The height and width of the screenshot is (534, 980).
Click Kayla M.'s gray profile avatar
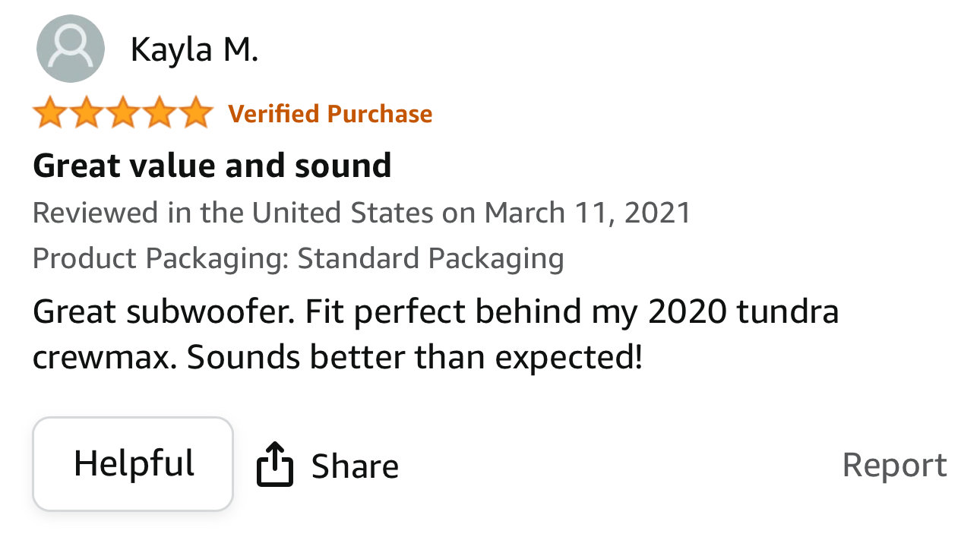click(70, 49)
